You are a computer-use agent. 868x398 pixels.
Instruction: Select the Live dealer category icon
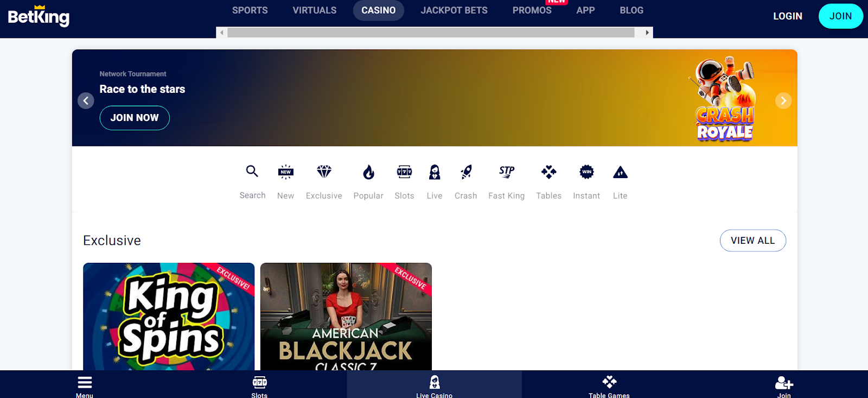pos(435,172)
